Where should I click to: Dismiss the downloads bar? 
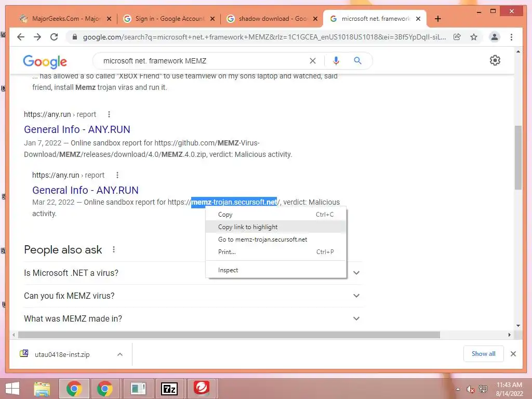(x=513, y=354)
